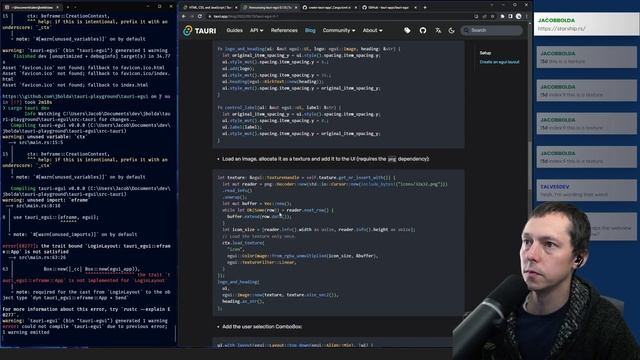The height and width of the screenshot is (360, 640).
Task: Switch to the 'GitHub - tauri-apps/tauri-egui' browser tab
Action: [x=388, y=7]
